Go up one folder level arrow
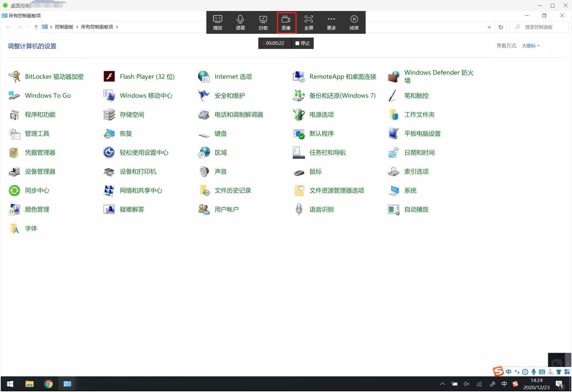The image size is (572, 392). click(x=36, y=27)
